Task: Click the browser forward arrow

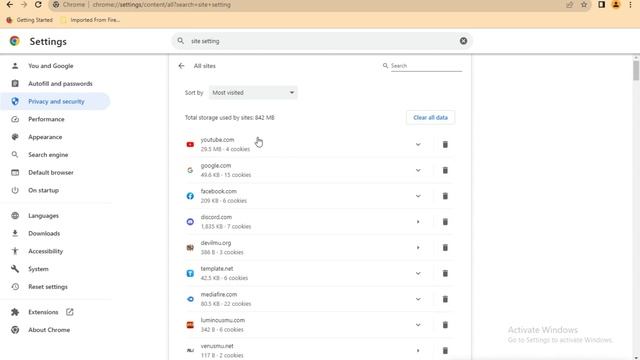Action: tap(24, 4)
